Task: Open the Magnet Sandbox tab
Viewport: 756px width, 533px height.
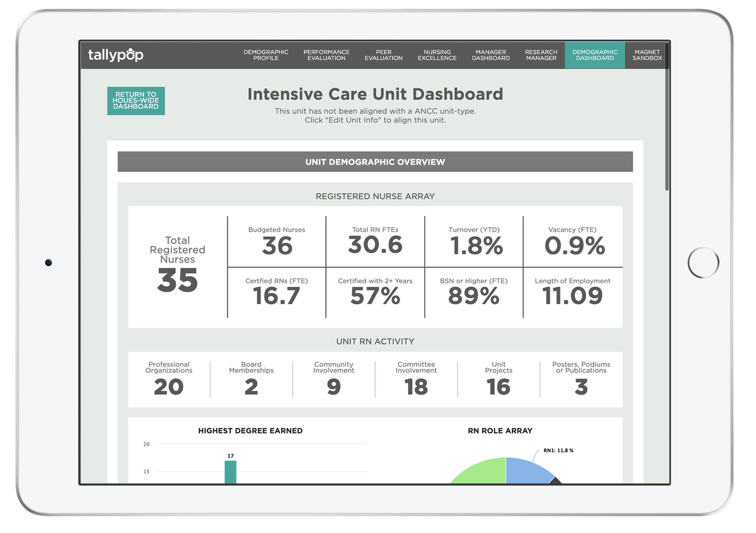Action: pyautogui.click(x=646, y=55)
